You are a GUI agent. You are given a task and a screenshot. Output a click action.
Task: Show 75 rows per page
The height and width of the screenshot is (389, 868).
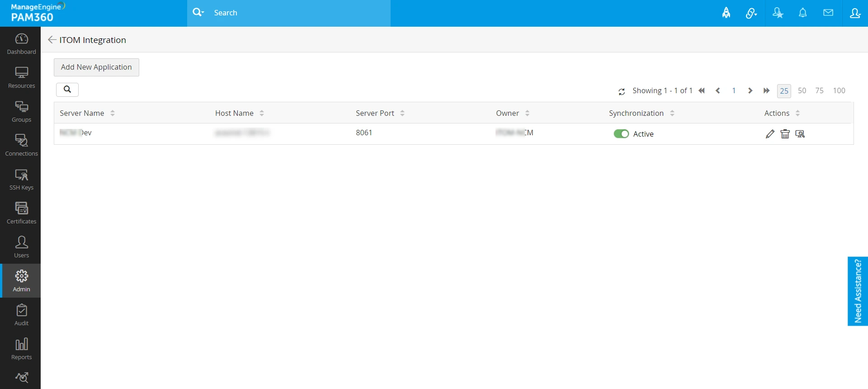click(x=820, y=91)
